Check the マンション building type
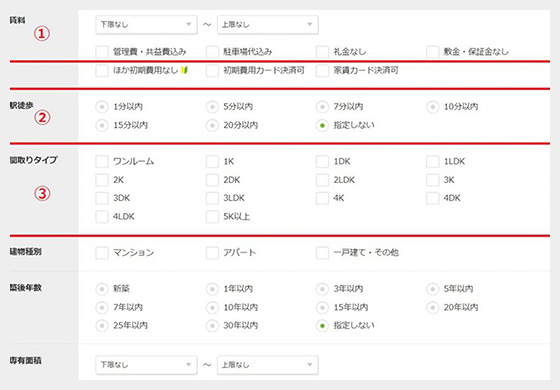This screenshot has height=390, width=560. point(102,252)
